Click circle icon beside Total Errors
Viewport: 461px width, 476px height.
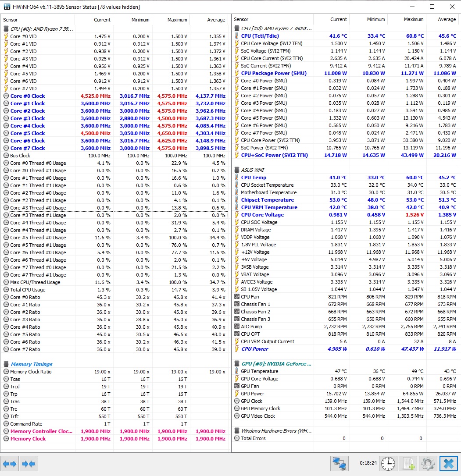[x=237, y=438]
